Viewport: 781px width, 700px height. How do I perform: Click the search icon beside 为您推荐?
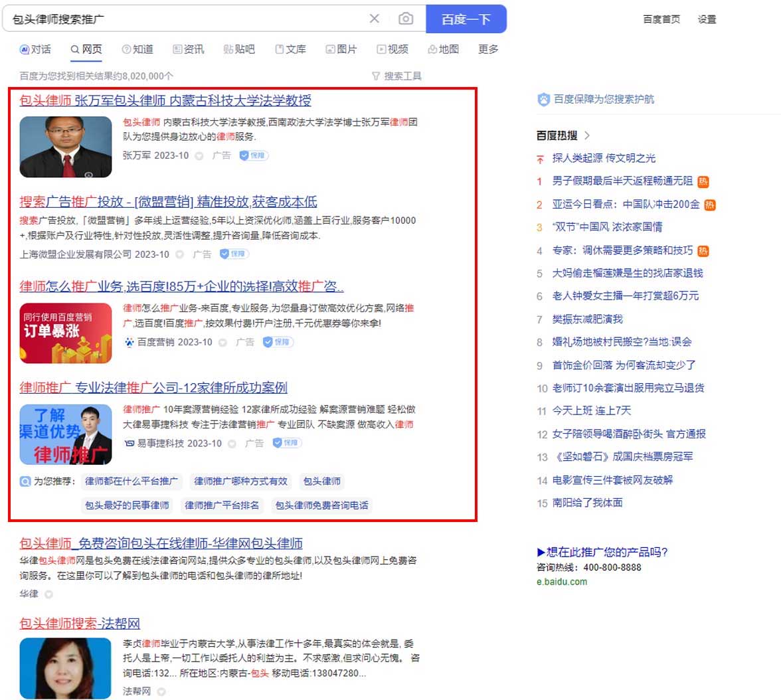25,481
